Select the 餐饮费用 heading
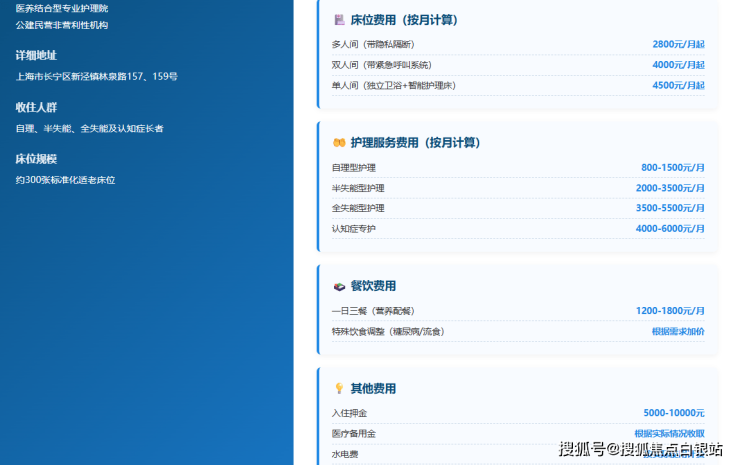The image size is (740, 465). click(x=373, y=286)
